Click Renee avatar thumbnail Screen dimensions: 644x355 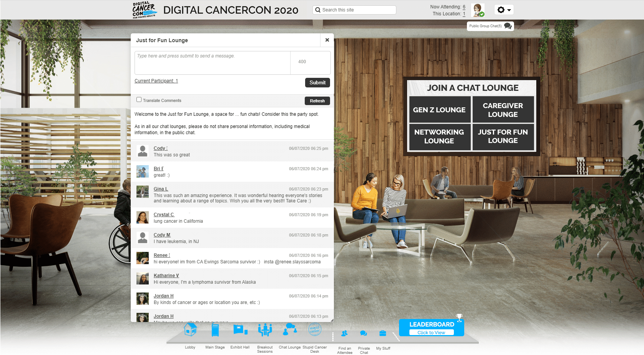143,258
